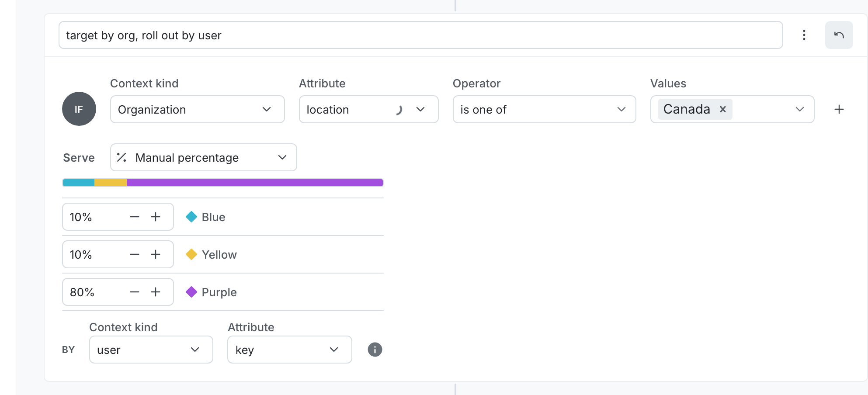Decrease the Blue percentage with minus
The image size is (868, 395).
135,217
